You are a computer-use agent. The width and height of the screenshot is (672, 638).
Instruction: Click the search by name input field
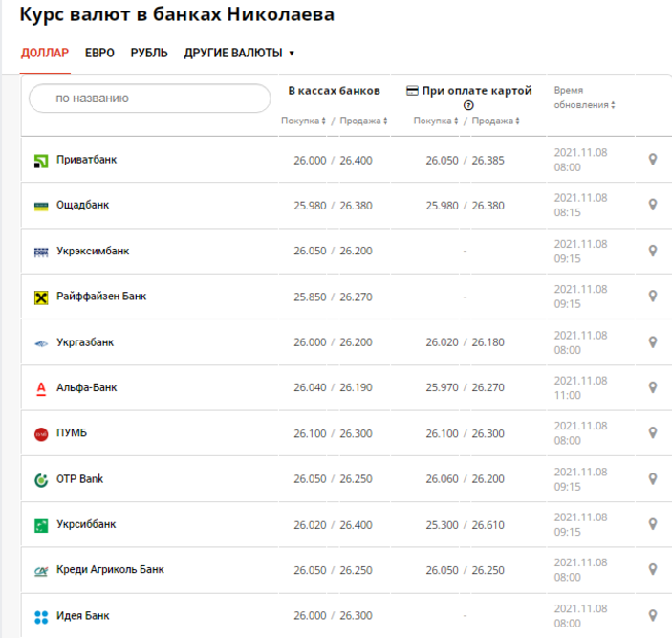150,99
